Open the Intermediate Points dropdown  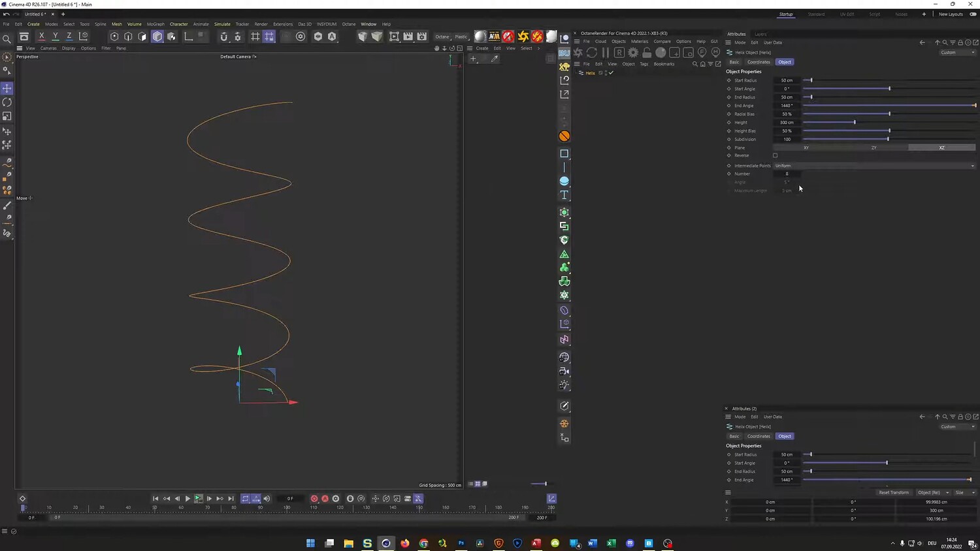pos(875,166)
